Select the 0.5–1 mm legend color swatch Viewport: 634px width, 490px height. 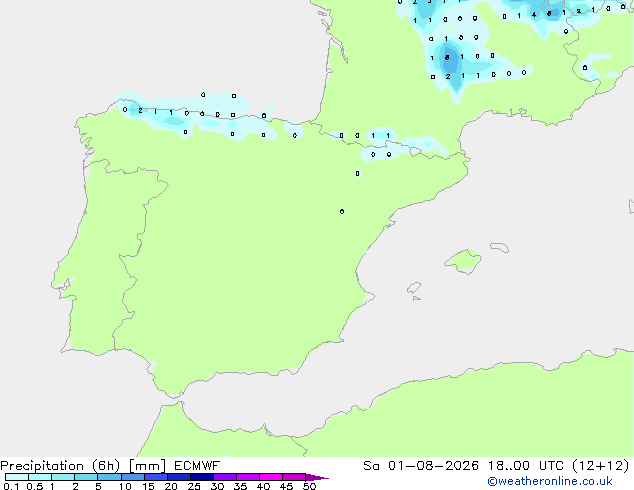(x=40, y=477)
